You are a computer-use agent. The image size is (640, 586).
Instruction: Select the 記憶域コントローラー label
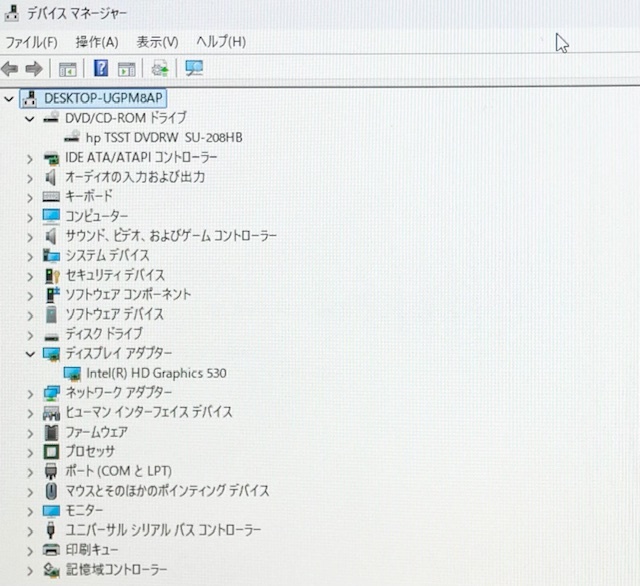(x=116, y=570)
